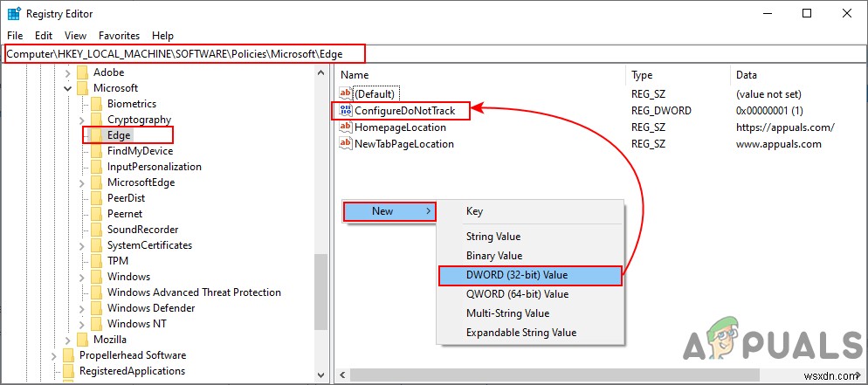Select the SoundRecorder folder icon

97,230
